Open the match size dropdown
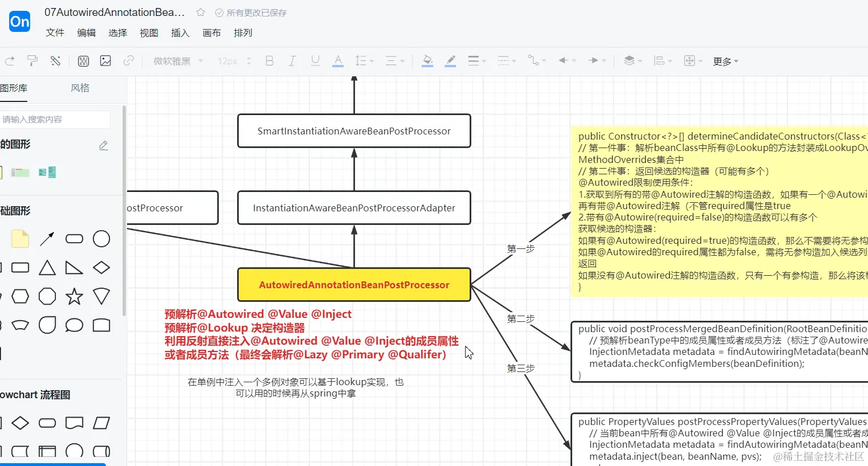The height and width of the screenshot is (466, 868). (693, 61)
